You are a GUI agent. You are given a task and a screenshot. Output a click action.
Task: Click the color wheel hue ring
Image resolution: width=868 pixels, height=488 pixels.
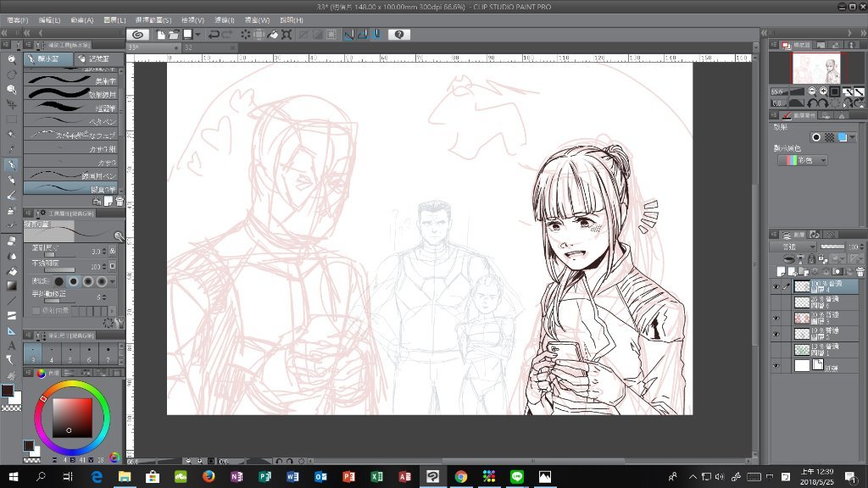click(72, 384)
